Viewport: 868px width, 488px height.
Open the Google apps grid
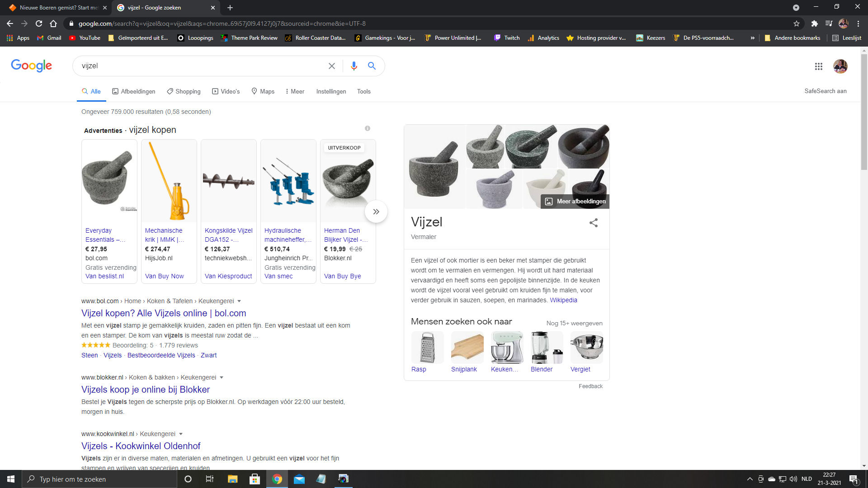coord(819,66)
